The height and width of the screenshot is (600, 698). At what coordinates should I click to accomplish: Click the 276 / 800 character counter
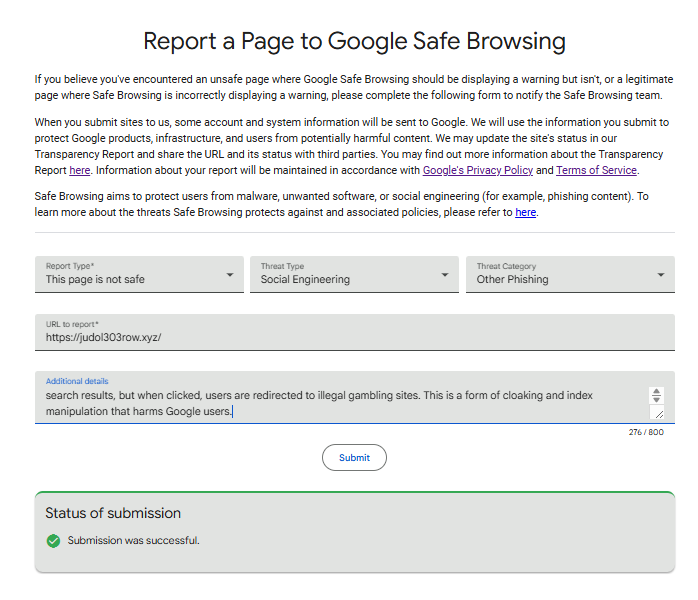(646, 432)
